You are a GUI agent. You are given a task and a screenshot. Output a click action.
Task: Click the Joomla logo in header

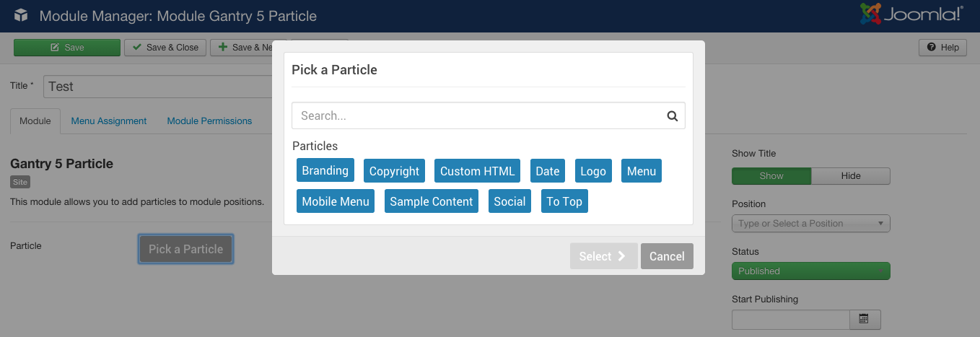pos(911,14)
